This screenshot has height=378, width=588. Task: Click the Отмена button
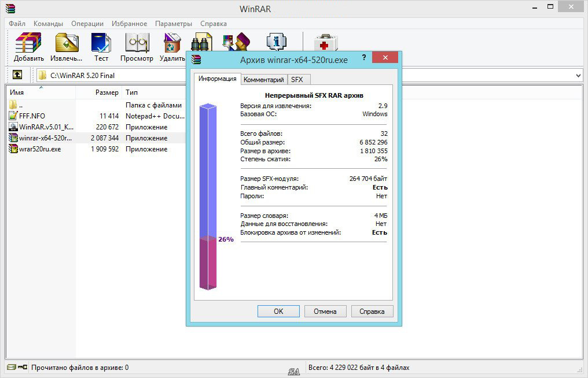click(x=325, y=312)
